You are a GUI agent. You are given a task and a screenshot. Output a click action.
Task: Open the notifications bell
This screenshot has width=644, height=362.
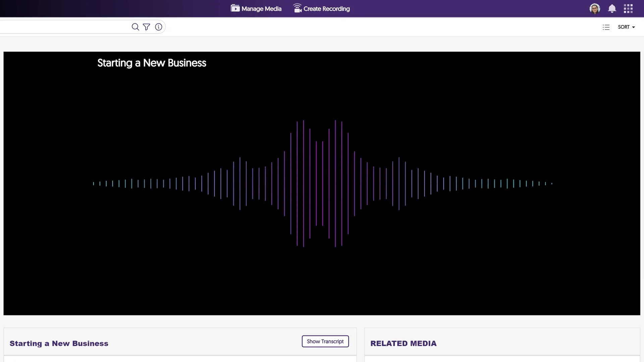(x=612, y=9)
